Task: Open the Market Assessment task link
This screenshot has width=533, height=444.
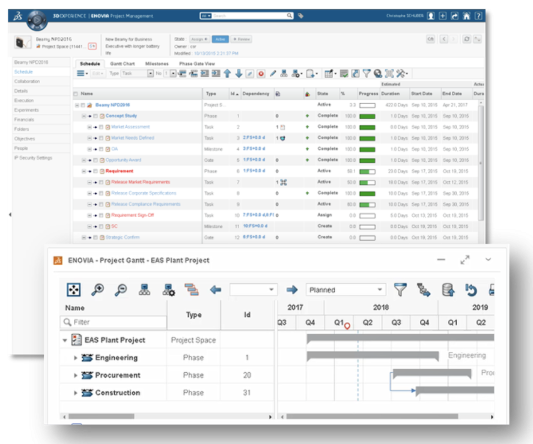Action: [x=130, y=127]
